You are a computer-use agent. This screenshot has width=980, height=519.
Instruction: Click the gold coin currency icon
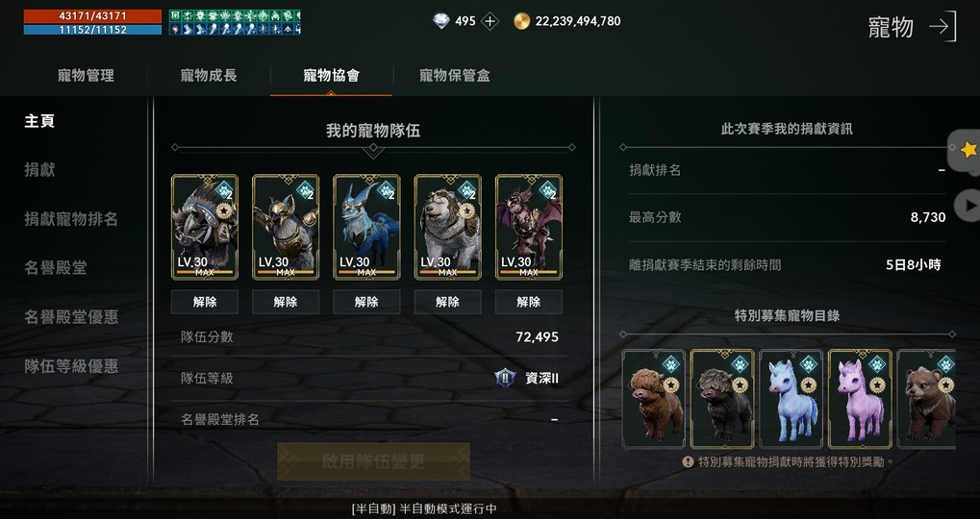(522, 21)
